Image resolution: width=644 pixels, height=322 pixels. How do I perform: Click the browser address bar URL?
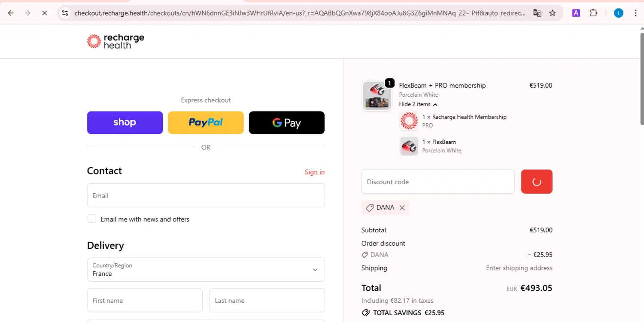click(300, 13)
